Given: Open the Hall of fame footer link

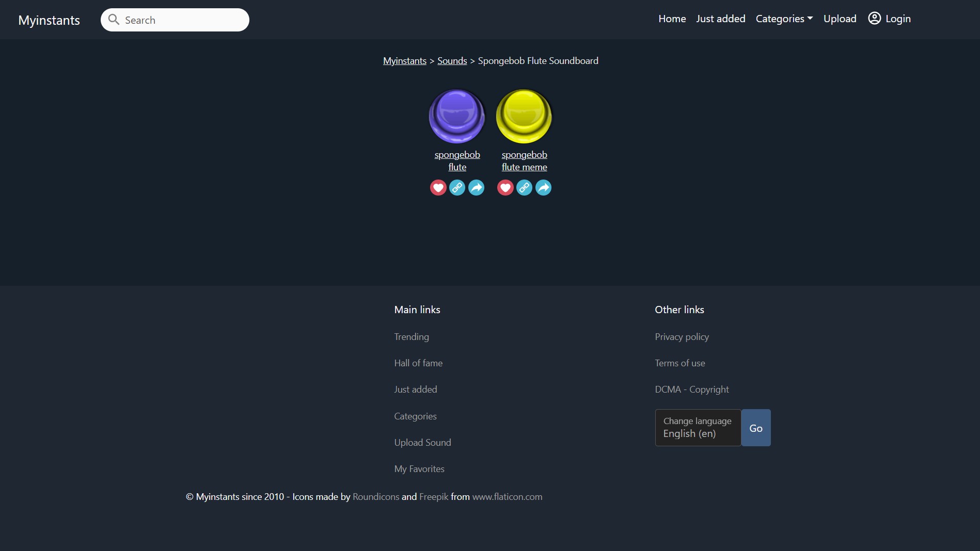Looking at the screenshot, I should click(x=418, y=363).
